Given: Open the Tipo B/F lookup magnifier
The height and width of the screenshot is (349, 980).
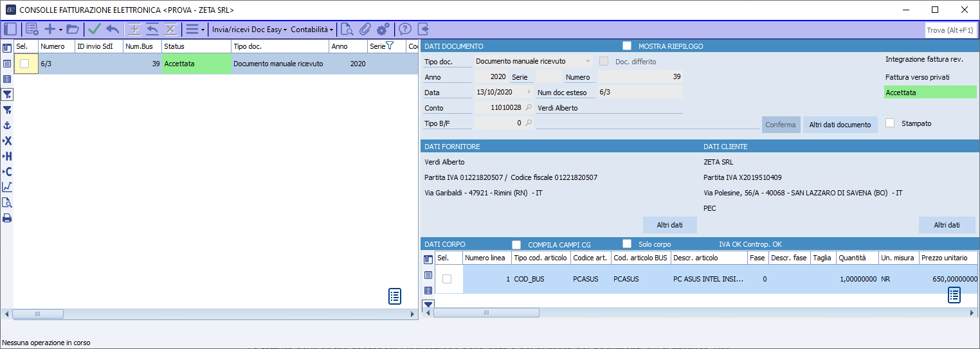Looking at the screenshot, I should pos(529,123).
